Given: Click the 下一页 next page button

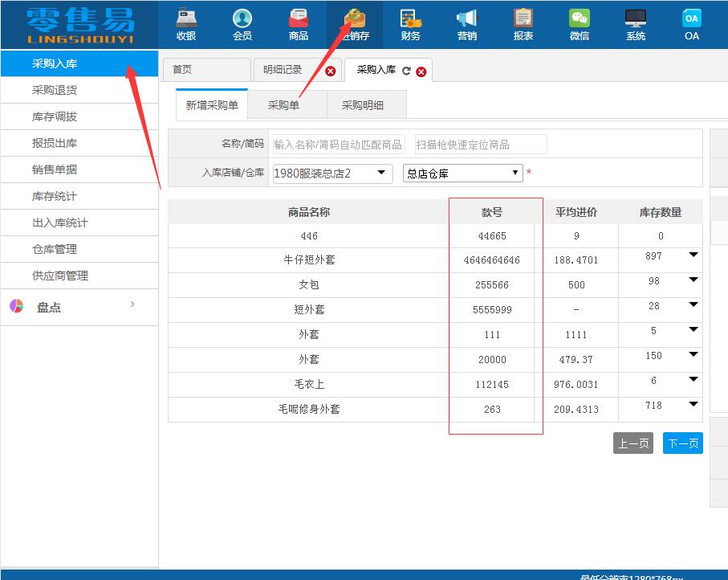Looking at the screenshot, I should pos(681,443).
